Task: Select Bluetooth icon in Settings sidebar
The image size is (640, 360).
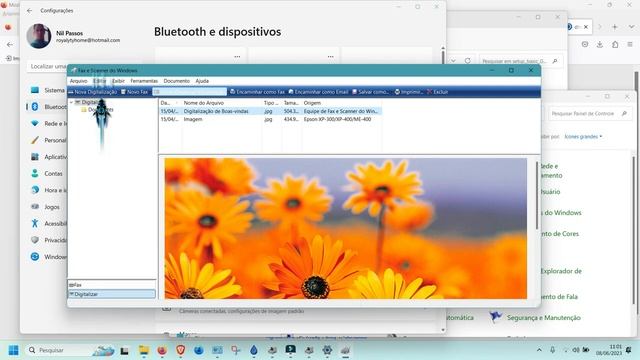Action: (35, 107)
